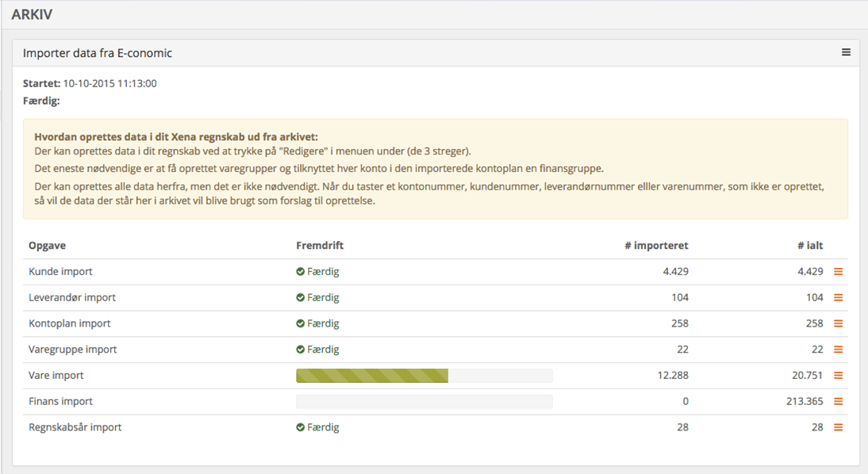Screen dimensions: 868x474
Task: Open row menu for Regnskabsår import
Action: 838,427
